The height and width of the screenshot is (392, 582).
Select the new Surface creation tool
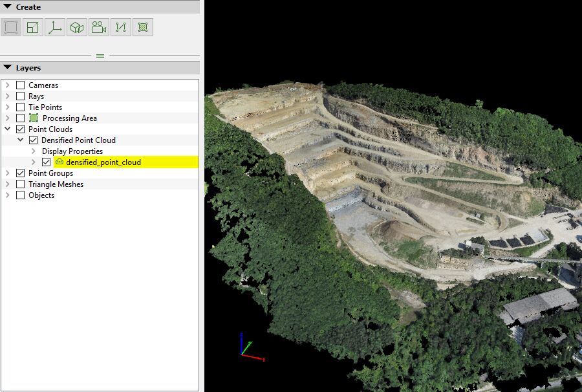(x=33, y=27)
